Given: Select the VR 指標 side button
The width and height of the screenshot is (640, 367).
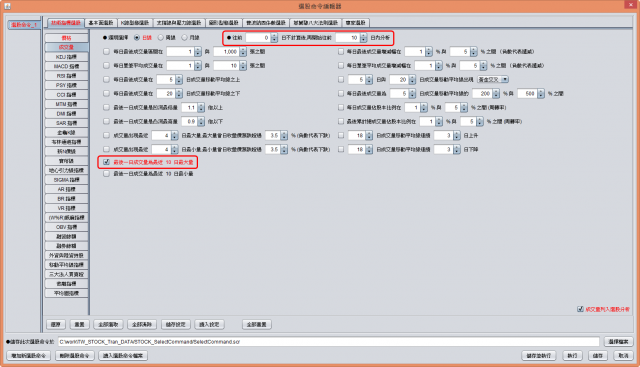Looking at the screenshot, I should point(66,208).
